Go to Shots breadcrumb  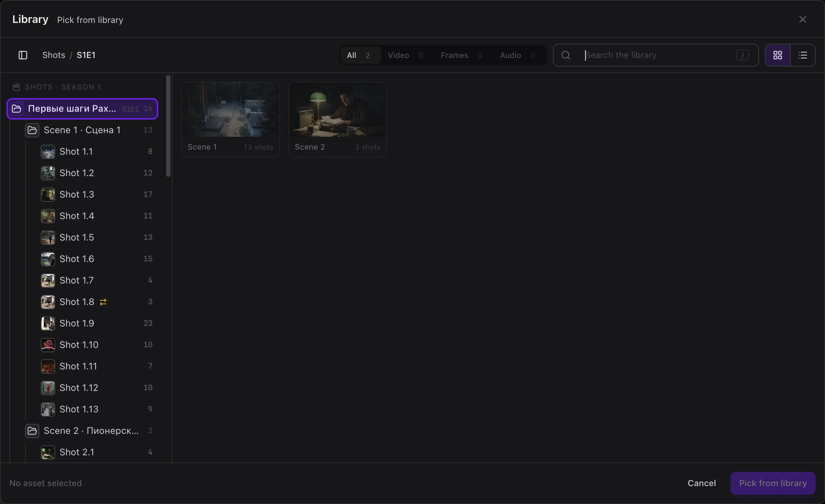pyautogui.click(x=54, y=55)
